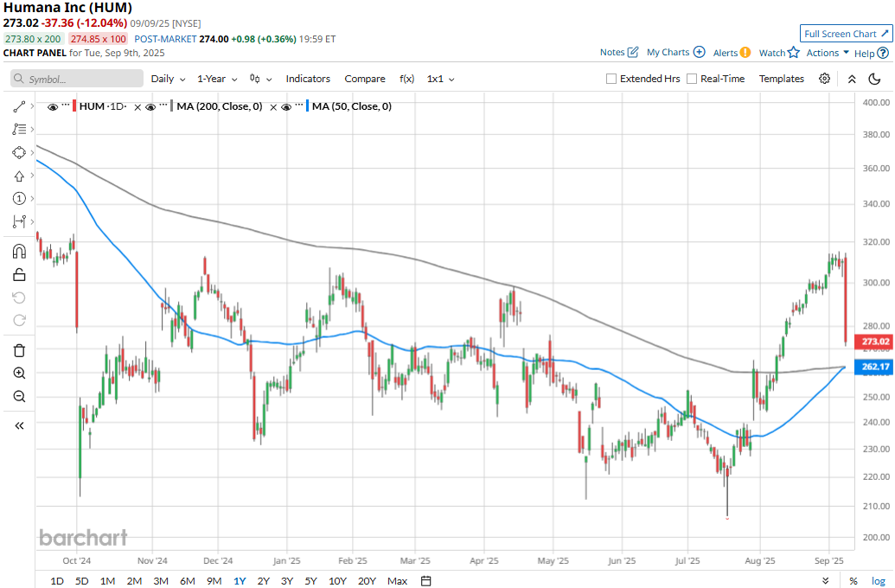
Task: Toggle the drawings lock icon
Action: pyautogui.click(x=19, y=275)
